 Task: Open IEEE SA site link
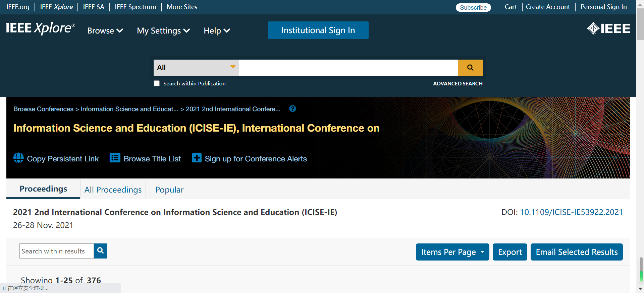click(x=94, y=7)
